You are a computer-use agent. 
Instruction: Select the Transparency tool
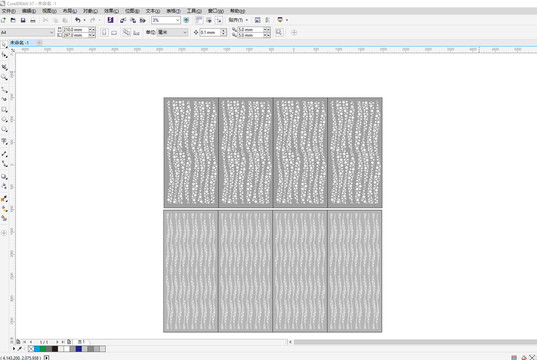tap(4, 186)
